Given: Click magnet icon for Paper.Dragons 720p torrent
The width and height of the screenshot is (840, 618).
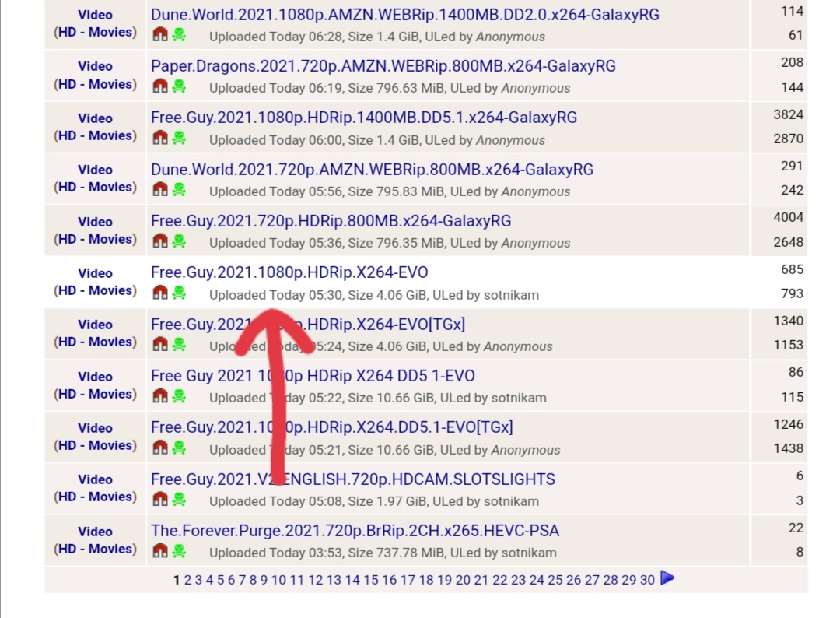Looking at the screenshot, I should (x=160, y=86).
